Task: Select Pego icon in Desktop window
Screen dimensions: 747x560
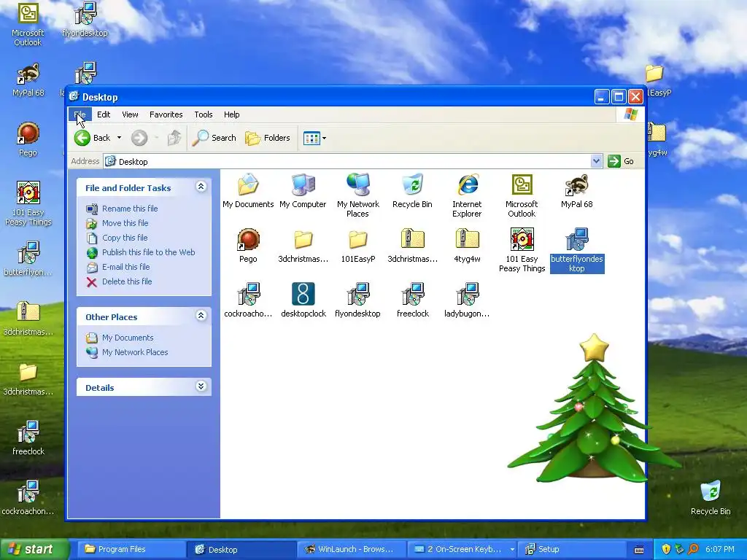Action: point(248,245)
